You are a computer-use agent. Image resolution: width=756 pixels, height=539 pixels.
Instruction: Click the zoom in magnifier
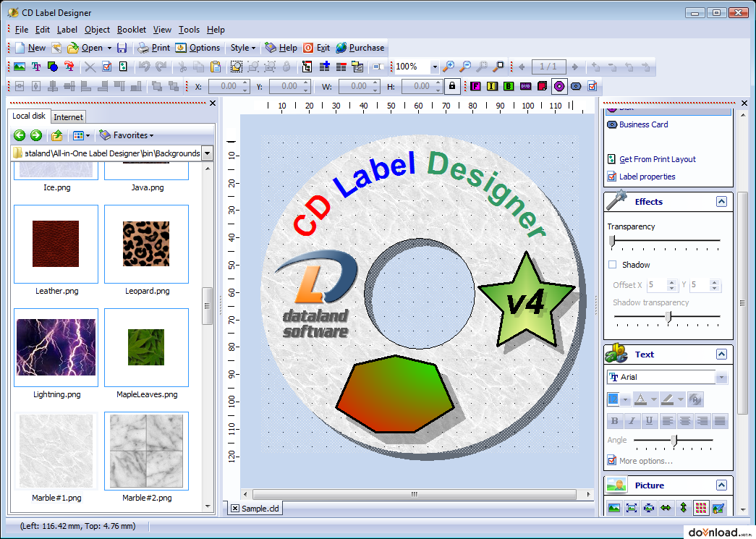pyautogui.click(x=449, y=67)
